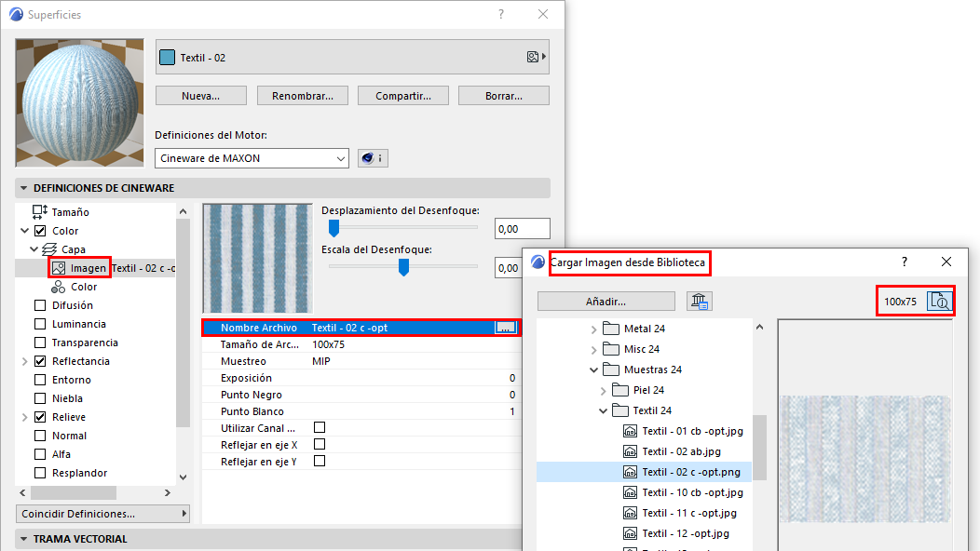Click the Misc 24 folder icon

611,349
